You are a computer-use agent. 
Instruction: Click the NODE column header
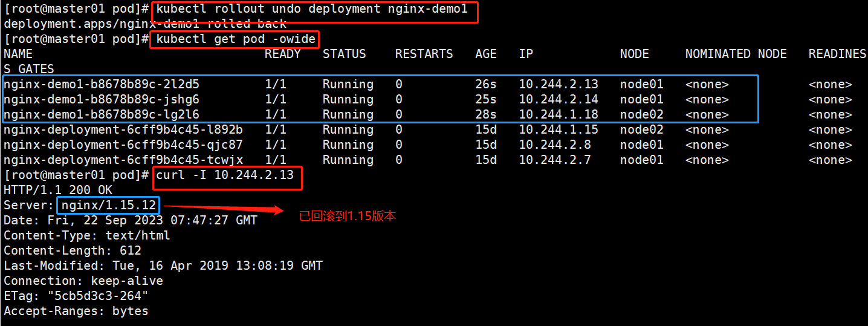coord(635,54)
